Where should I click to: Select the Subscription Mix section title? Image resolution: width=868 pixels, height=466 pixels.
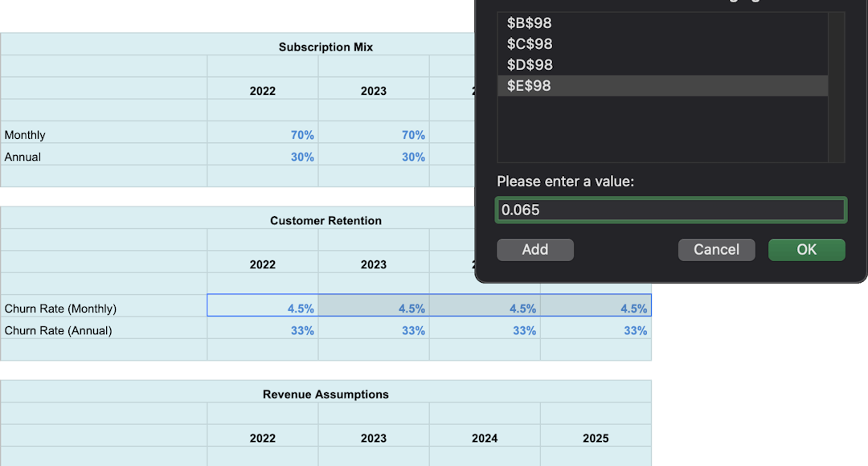pos(325,47)
